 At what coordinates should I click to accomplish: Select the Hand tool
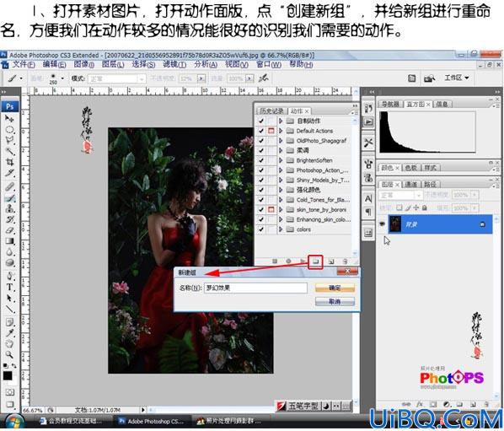tap(9, 344)
